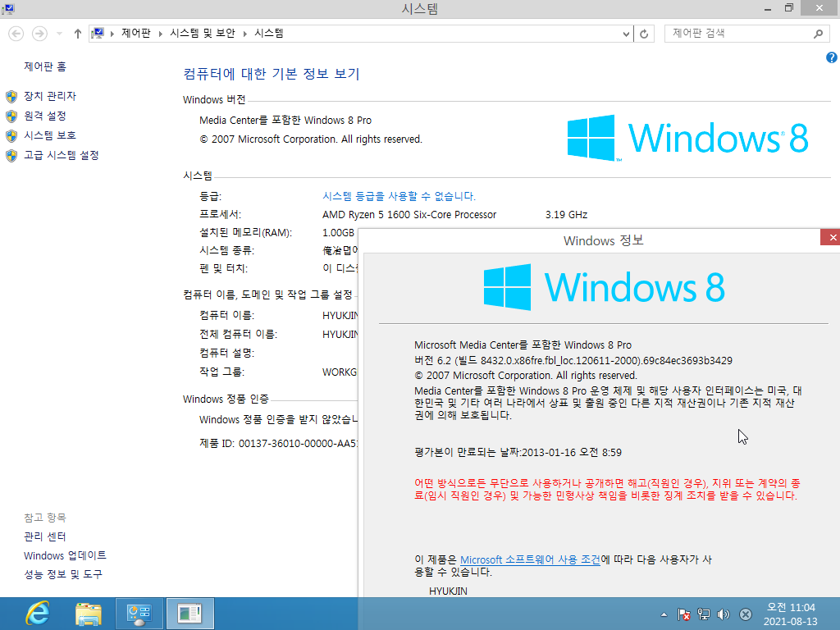The height and width of the screenshot is (630, 840).
Task: Switch to Windows 정보 taskbar button
Action: click(190, 614)
